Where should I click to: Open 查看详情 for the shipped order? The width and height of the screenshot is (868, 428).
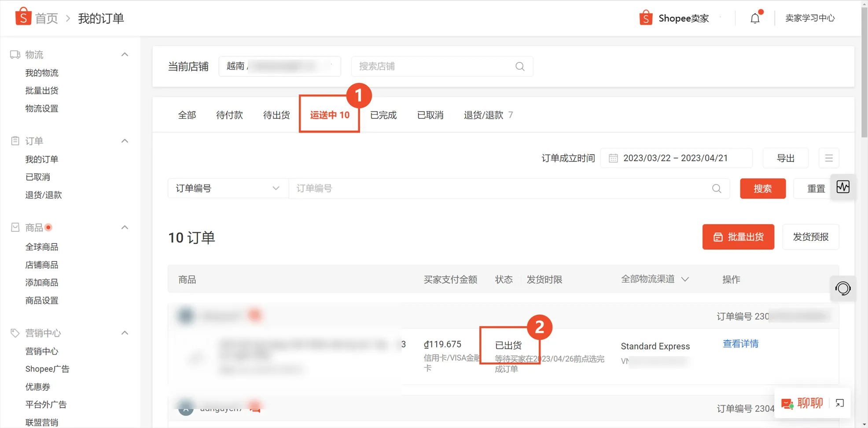click(740, 343)
